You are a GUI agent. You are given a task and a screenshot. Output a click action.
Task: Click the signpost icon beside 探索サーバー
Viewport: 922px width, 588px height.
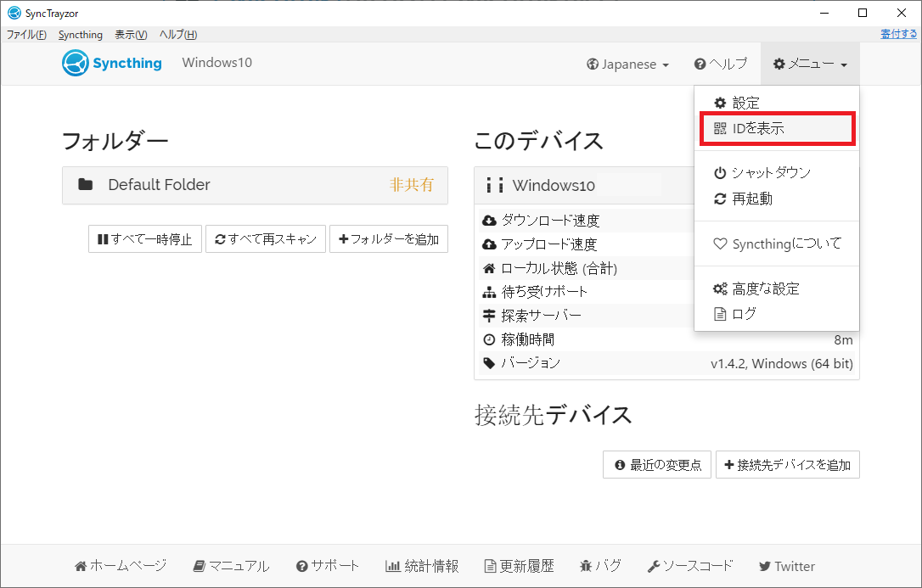click(x=489, y=316)
